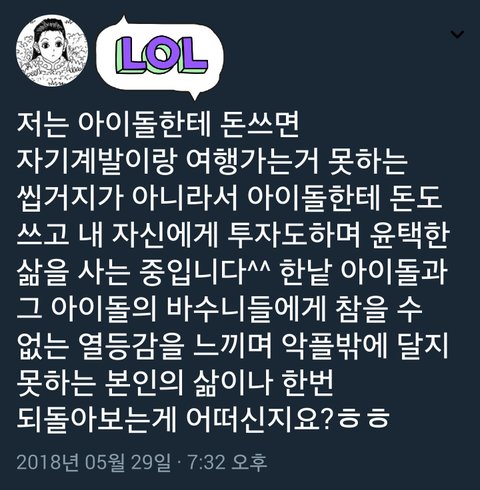
Task: Select the line starting 저는 아이돌한테
Action: [x=158, y=125]
